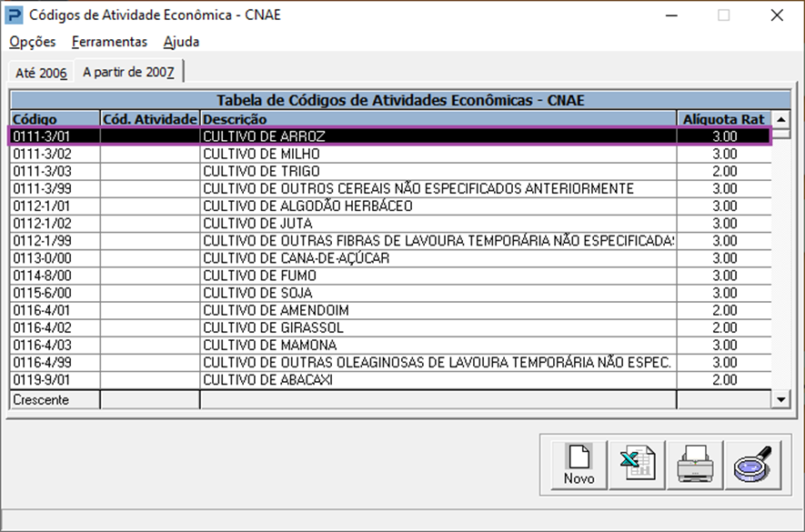
Task: Select row CULTIVO DE FUMO
Action: 390,276
